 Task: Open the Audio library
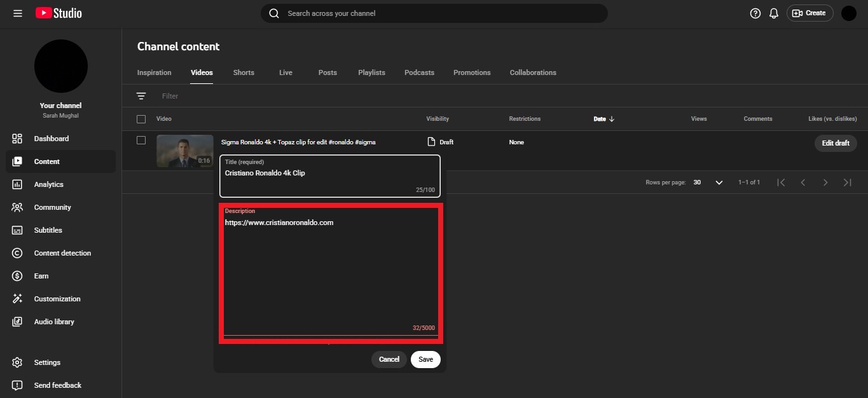(53, 322)
